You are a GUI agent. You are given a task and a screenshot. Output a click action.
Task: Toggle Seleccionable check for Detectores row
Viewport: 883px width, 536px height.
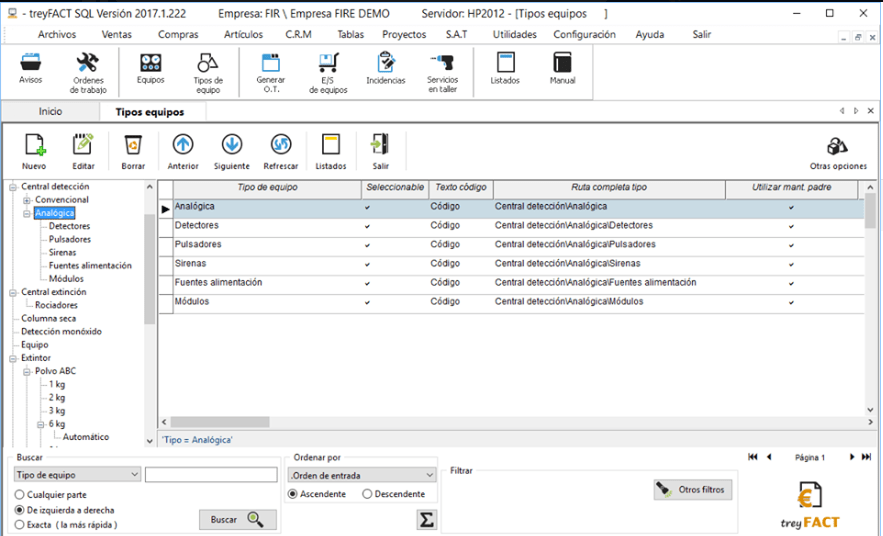tap(367, 226)
